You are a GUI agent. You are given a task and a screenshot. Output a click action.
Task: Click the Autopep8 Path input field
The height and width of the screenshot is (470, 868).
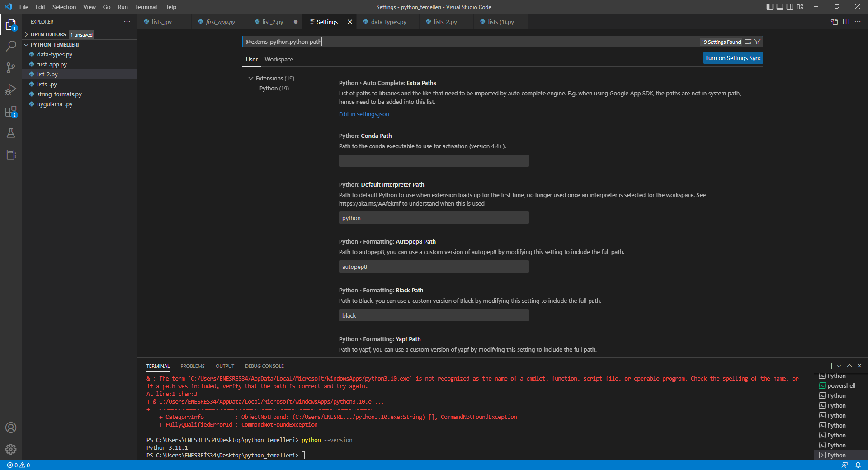point(434,267)
